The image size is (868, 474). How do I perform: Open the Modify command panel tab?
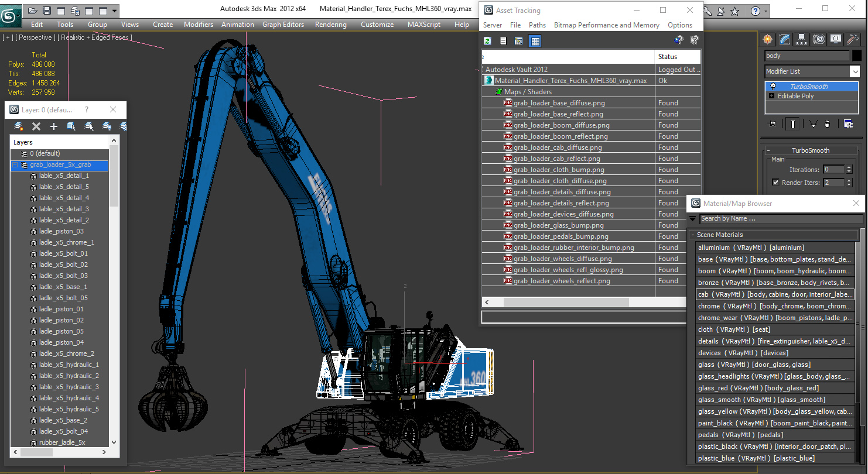point(785,39)
